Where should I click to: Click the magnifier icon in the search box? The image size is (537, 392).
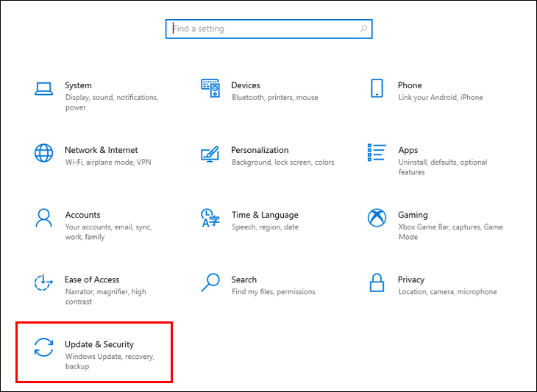[x=363, y=29]
